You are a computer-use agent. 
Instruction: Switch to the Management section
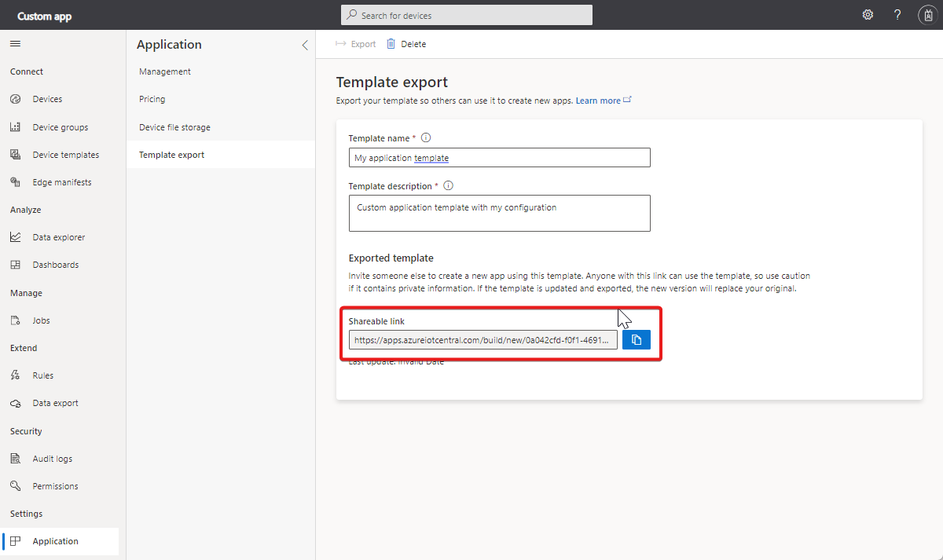165,71
